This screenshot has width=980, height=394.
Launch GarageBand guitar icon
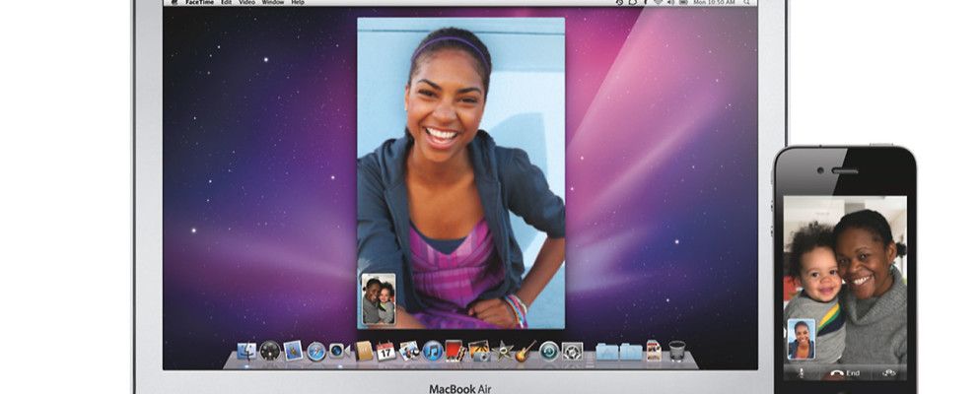pos(525,352)
